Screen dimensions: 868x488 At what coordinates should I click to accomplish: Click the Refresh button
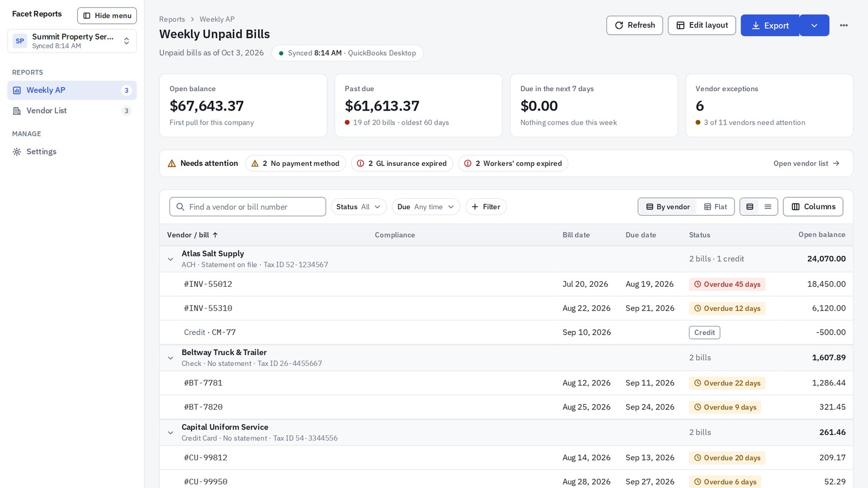coord(634,25)
